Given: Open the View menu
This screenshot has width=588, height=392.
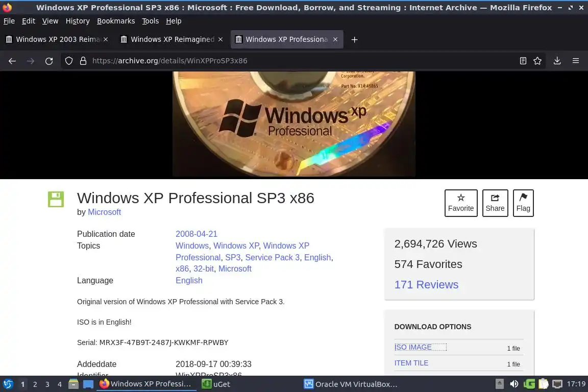Looking at the screenshot, I should [x=50, y=21].
